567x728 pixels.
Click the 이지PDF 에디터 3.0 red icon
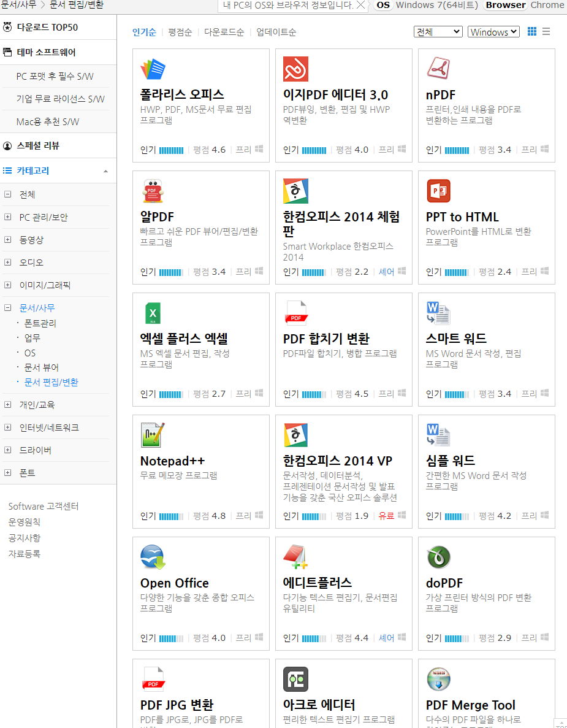(x=295, y=69)
